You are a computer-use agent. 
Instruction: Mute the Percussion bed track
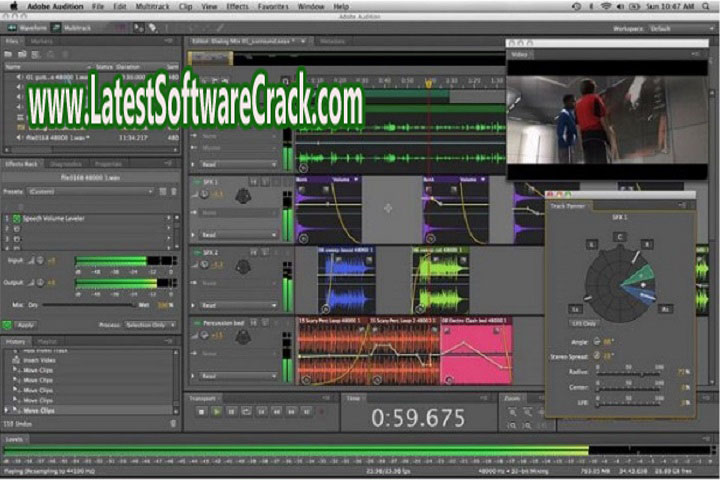tap(253, 323)
